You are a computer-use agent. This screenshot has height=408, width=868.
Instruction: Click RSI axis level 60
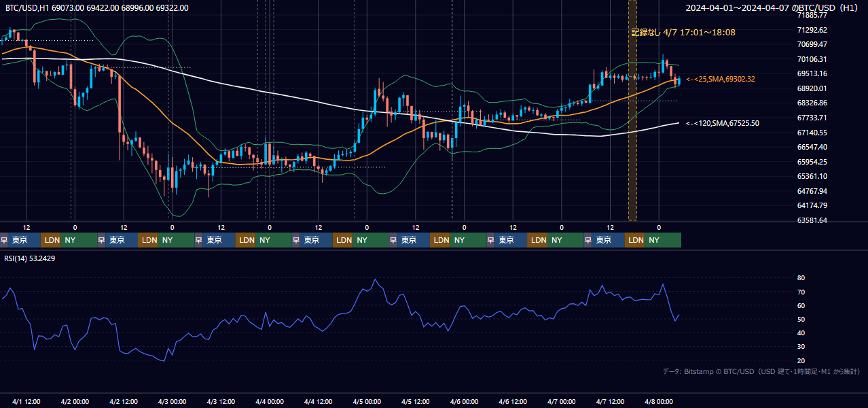(801, 305)
